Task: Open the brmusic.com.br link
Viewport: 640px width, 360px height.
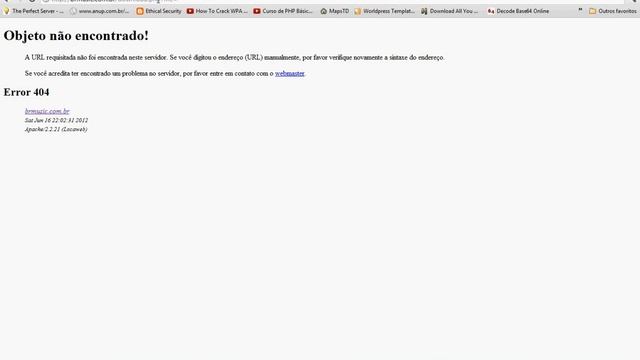Action: (47, 111)
